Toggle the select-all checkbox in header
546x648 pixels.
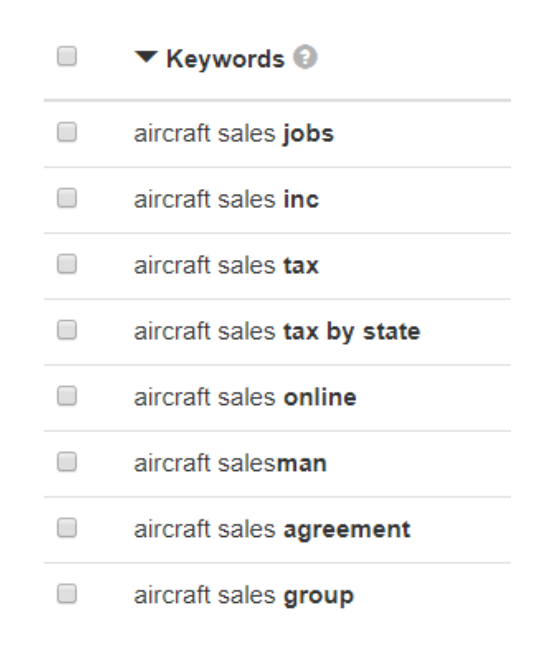67,56
